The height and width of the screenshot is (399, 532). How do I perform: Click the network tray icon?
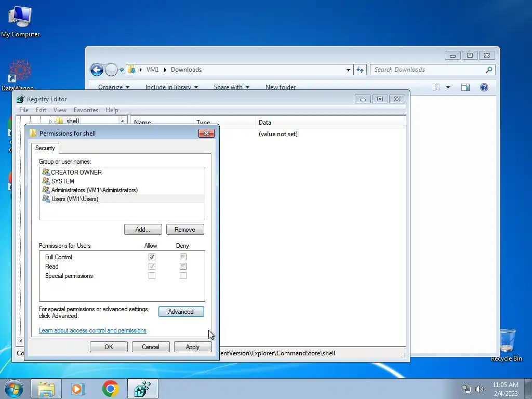click(467, 389)
